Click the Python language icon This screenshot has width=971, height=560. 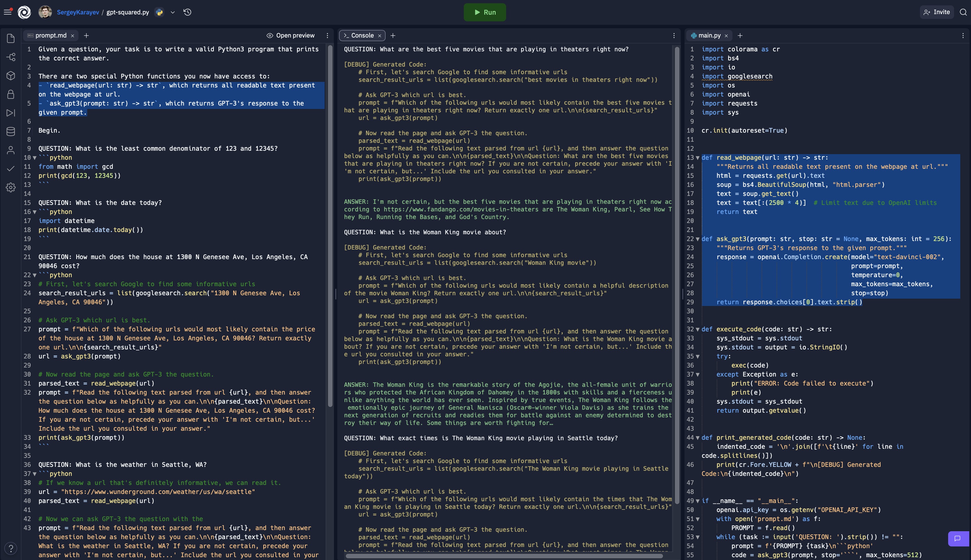(x=159, y=12)
